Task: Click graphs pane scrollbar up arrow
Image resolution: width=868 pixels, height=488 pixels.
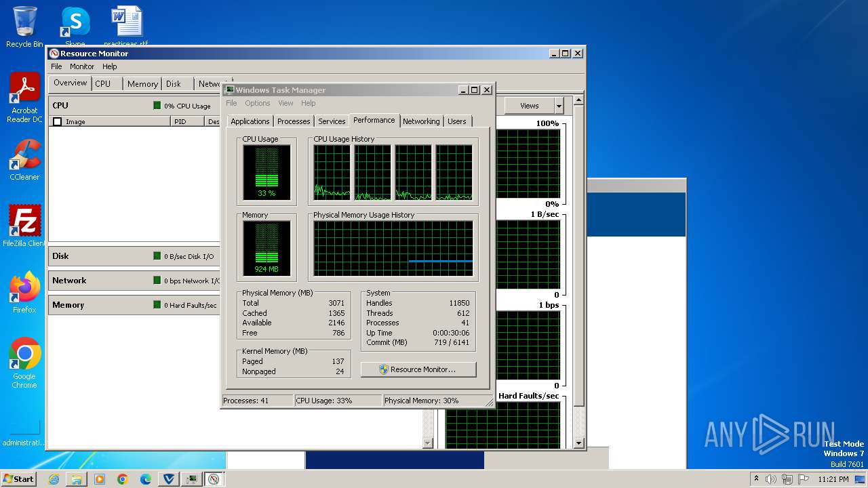Action: point(578,100)
